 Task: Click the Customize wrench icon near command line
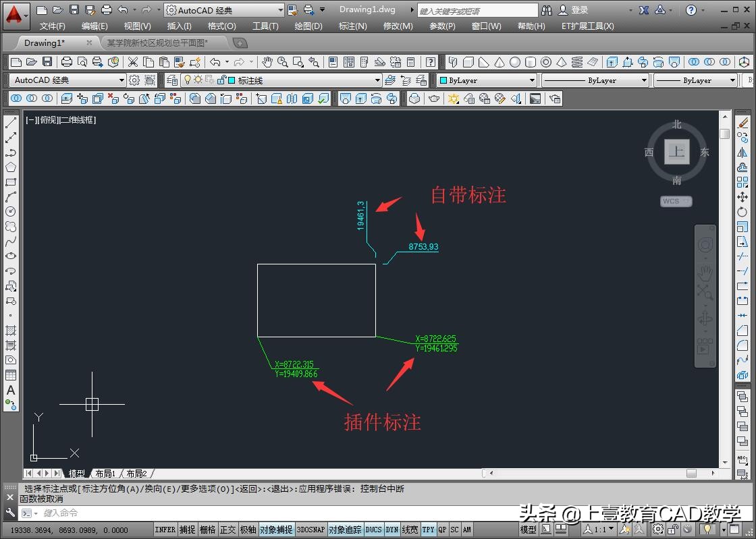(10, 513)
